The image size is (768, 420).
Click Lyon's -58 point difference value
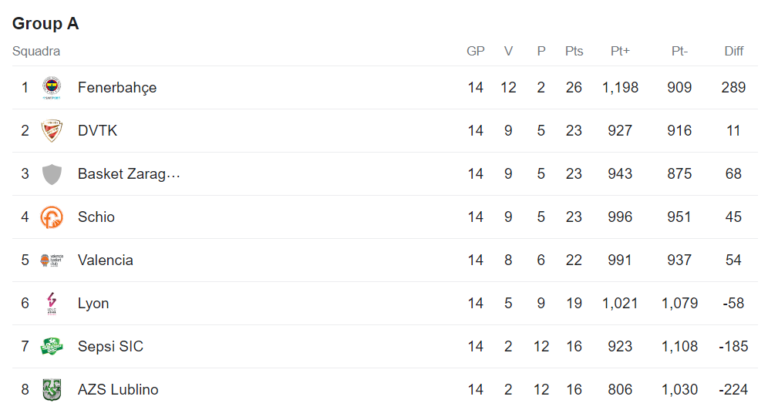click(x=734, y=303)
